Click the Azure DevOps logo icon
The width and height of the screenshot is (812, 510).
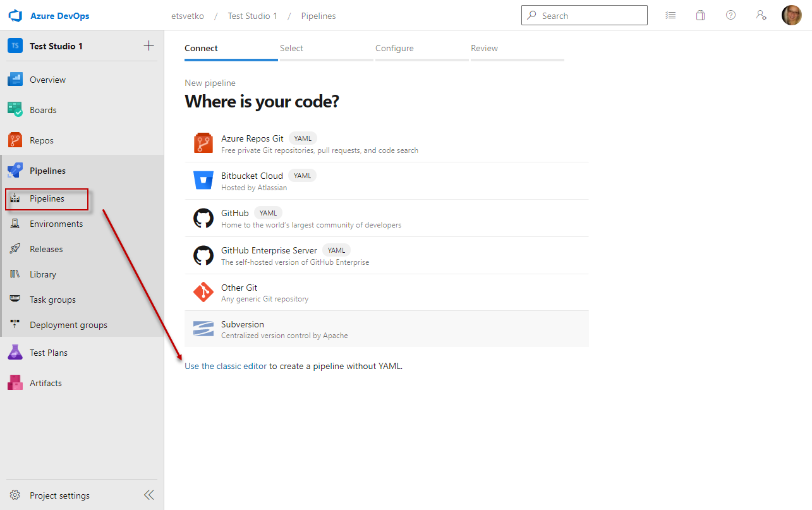[x=15, y=16]
